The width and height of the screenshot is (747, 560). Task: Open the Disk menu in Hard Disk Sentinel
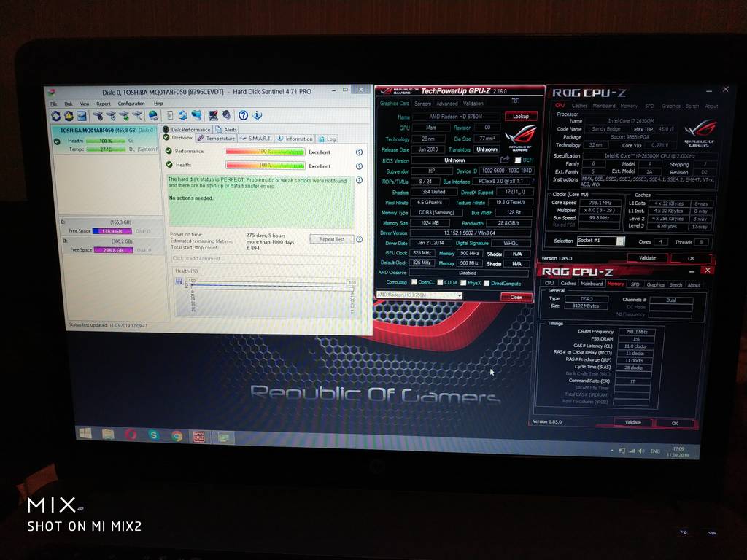point(69,104)
